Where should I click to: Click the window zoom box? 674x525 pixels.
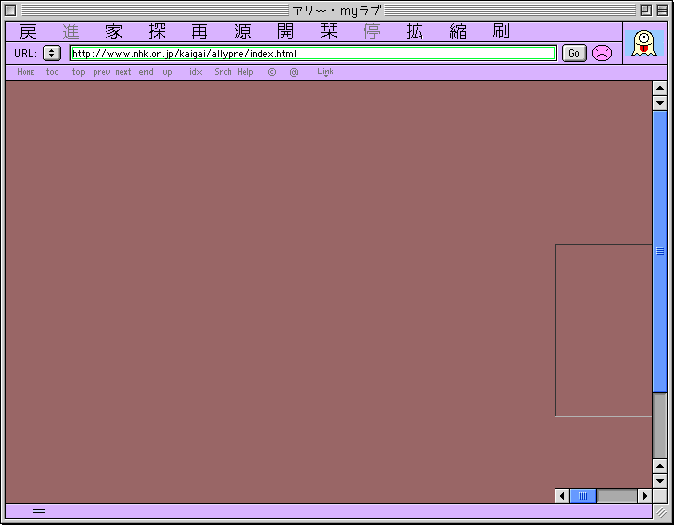[646, 10]
